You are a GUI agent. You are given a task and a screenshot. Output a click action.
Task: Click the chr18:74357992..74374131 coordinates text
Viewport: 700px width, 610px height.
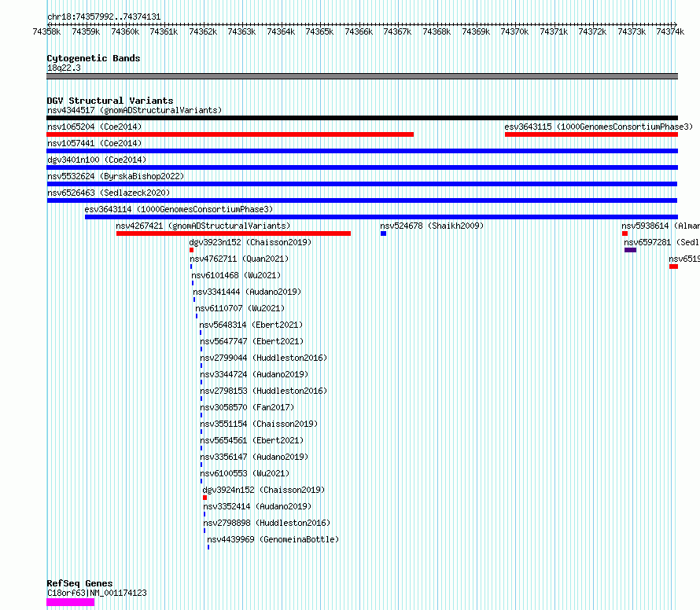tap(104, 17)
